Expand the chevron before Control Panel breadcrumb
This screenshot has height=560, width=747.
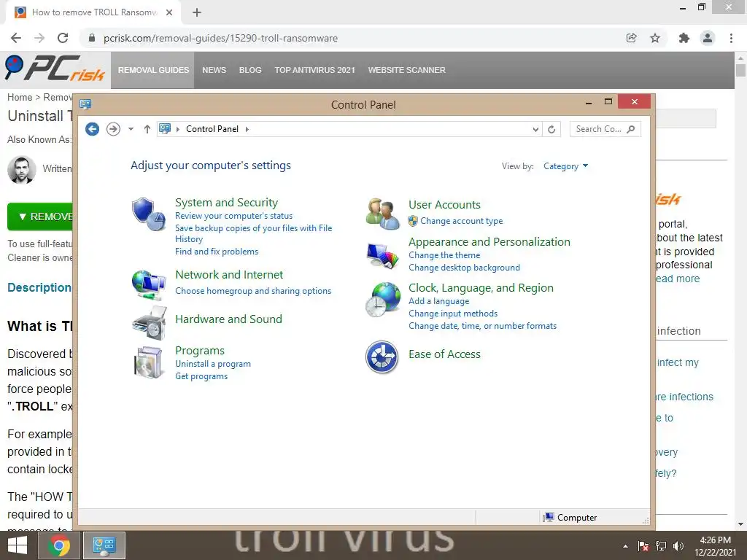tap(178, 129)
